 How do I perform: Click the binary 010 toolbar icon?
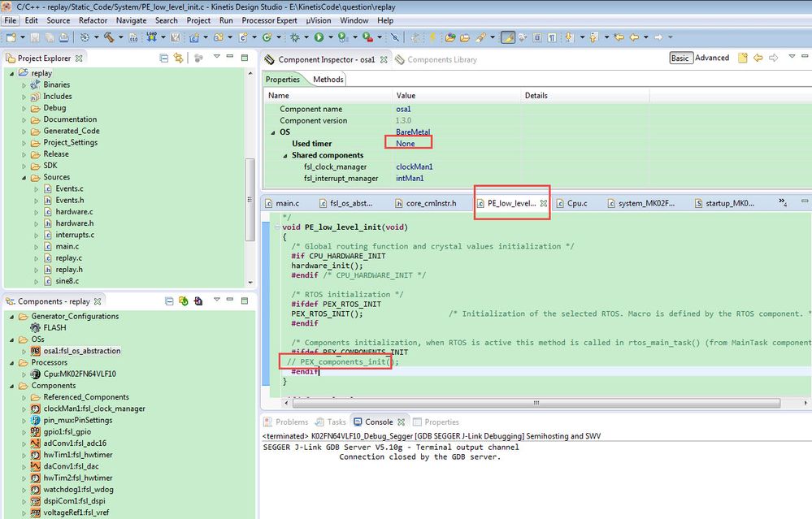[x=133, y=37]
